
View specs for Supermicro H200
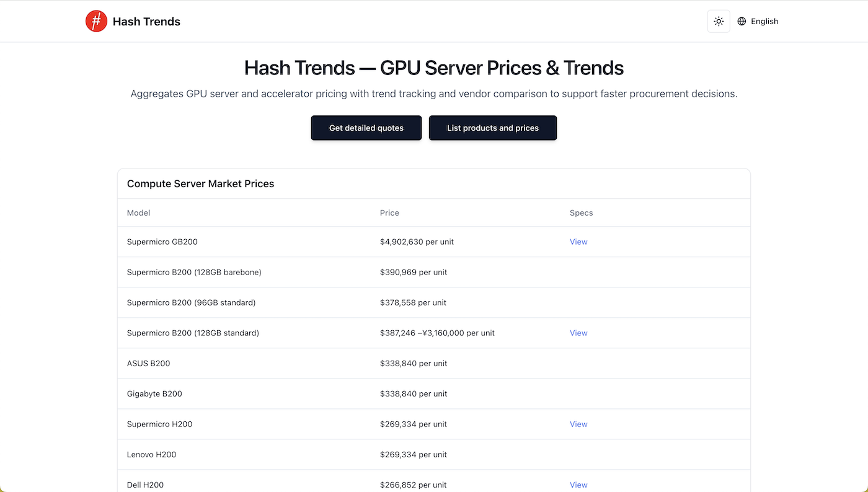pyautogui.click(x=578, y=424)
